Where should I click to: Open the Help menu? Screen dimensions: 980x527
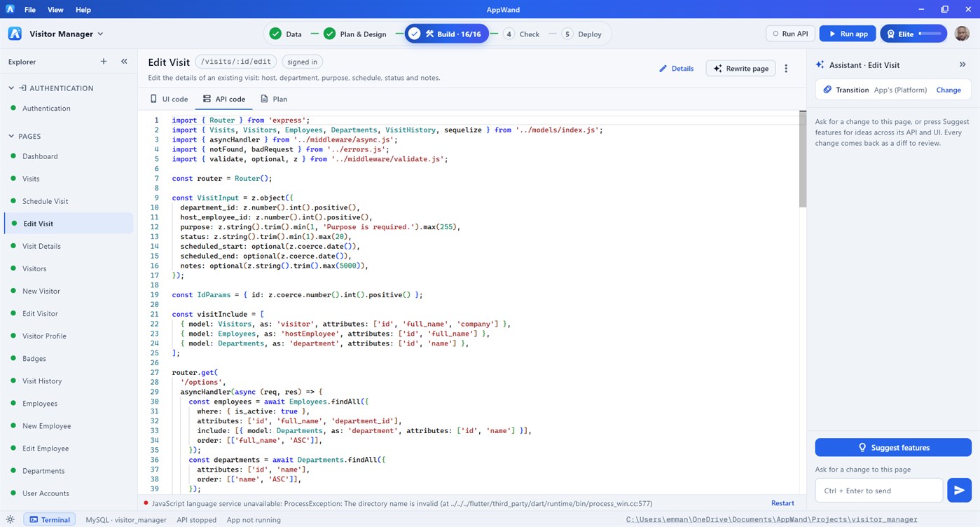point(83,10)
